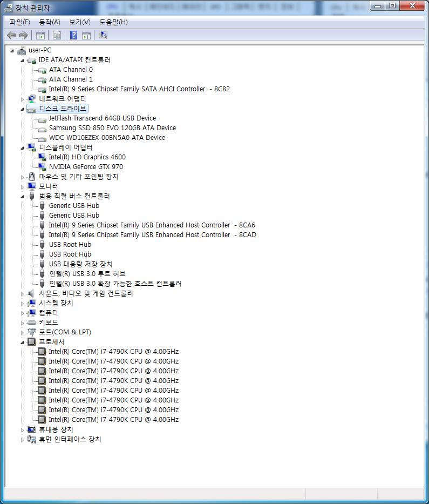Click the mouse icon for 마우스 및 기타 포인팅 장치
Viewport: 429px width, 504px height.
coord(31,177)
